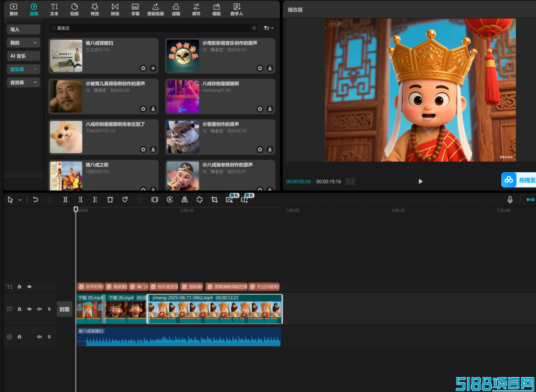The width and height of the screenshot is (536, 392).
Task: Open the 滤镜 filters tab
Action: pyautogui.click(x=176, y=9)
